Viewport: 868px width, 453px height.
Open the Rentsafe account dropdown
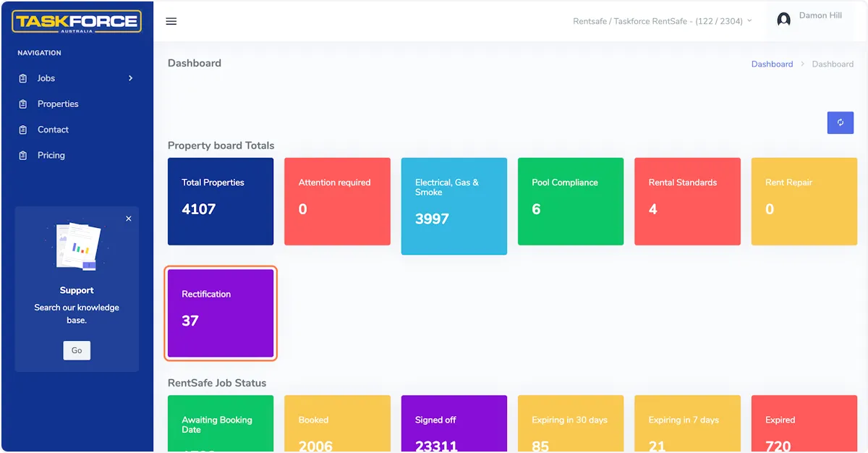point(662,21)
